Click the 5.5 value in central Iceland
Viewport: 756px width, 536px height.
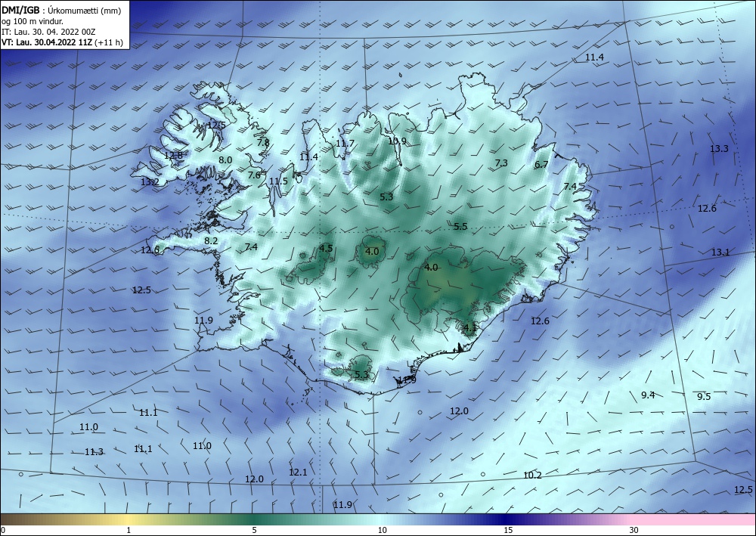pos(460,226)
